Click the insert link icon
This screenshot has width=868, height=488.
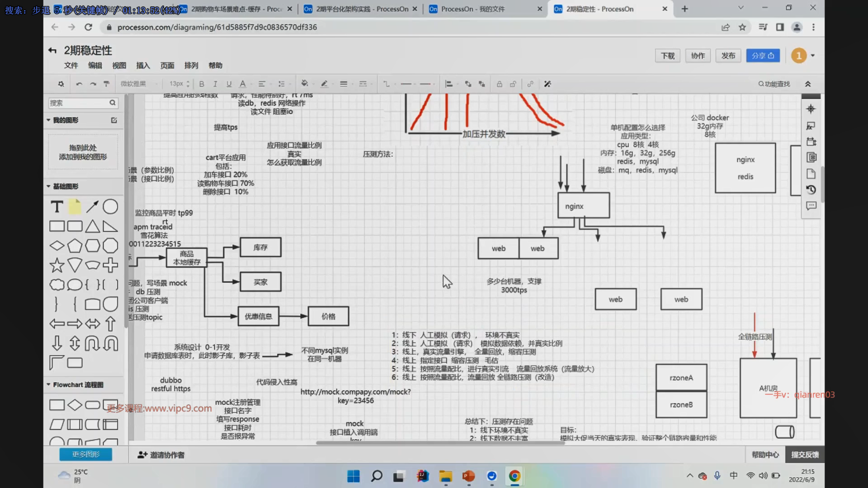point(530,84)
